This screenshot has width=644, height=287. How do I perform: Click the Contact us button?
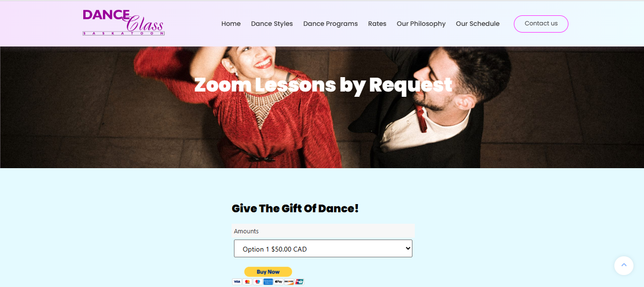click(x=541, y=23)
